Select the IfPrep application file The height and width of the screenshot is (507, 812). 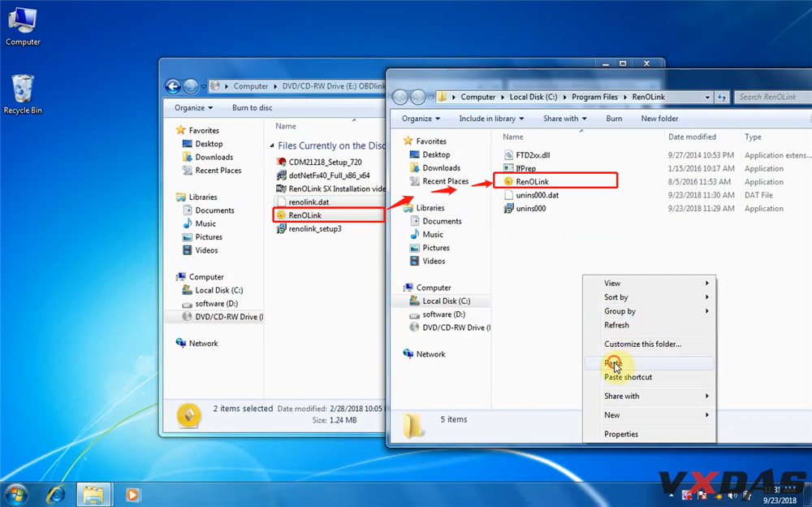525,168
